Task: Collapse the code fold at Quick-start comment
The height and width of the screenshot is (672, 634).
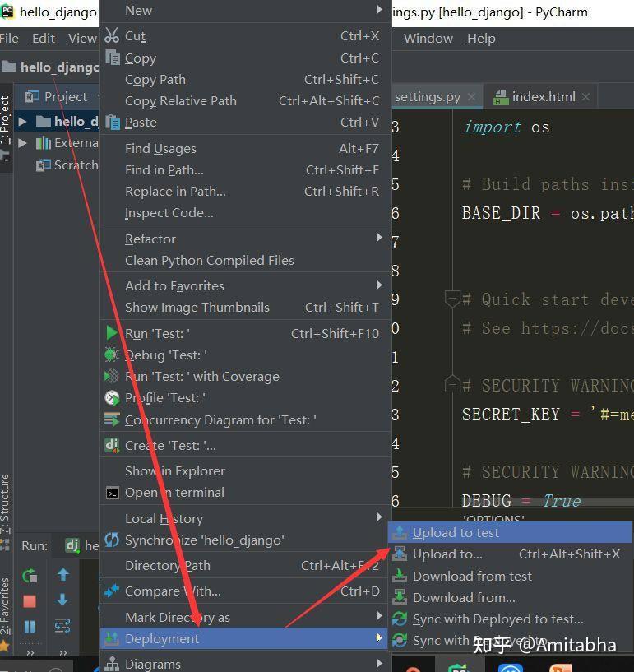Action: (452, 299)
